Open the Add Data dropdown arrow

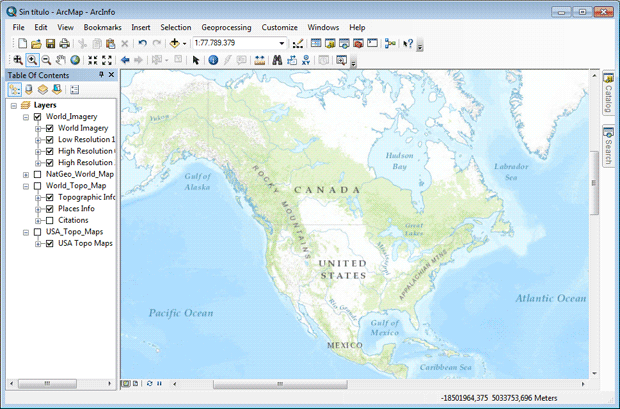pos(184,44)
